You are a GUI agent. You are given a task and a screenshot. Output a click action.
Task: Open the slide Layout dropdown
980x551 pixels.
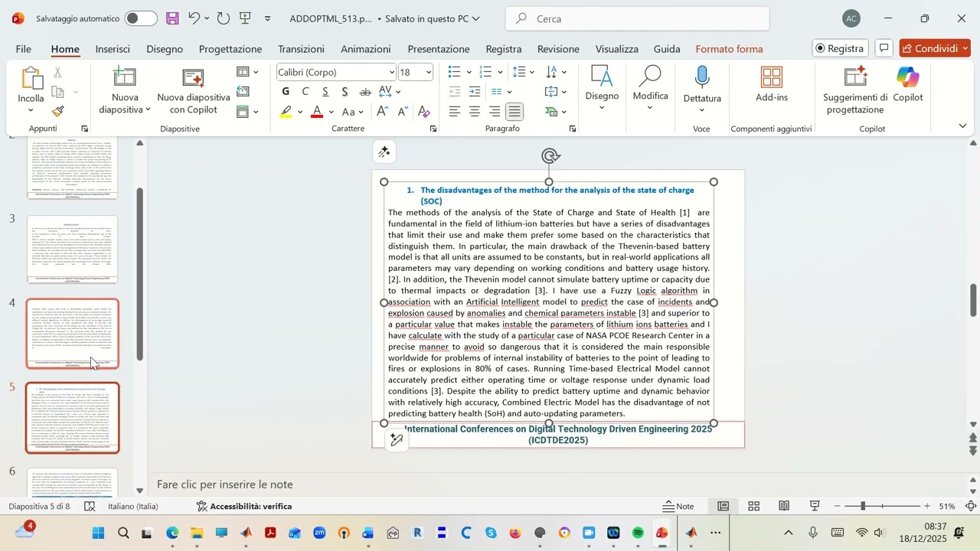pos(247,72)
